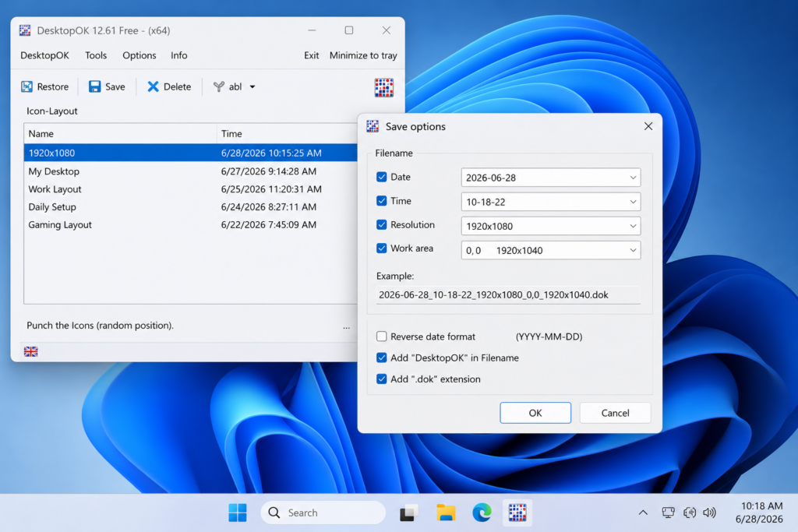The height and width of the screenshot is (532, 798).
Task: Toggle Add "DesktopOK" in Filename checkbox
Action: tap(382, 358)
